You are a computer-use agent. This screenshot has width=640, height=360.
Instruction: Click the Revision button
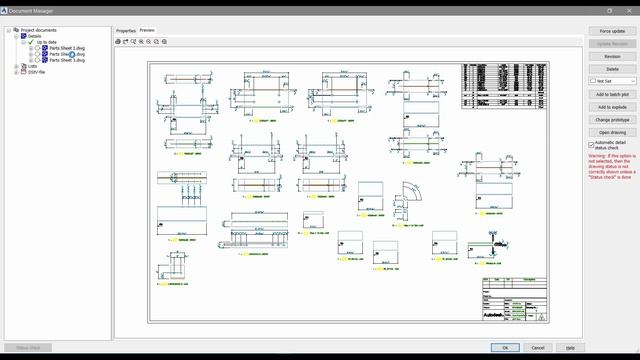coord(612,56)
